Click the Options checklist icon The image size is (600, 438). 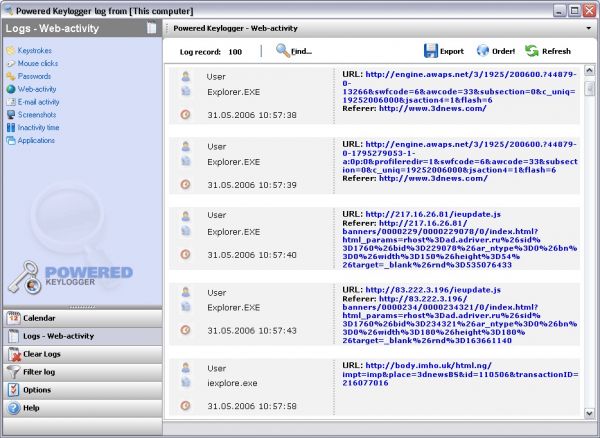(x=13, y=390)
